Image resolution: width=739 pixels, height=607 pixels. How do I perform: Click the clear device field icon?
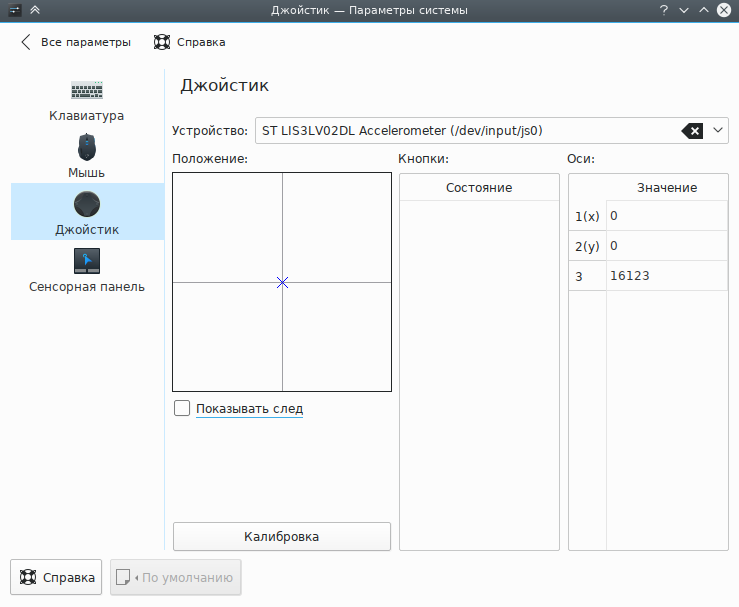[692, 130]
